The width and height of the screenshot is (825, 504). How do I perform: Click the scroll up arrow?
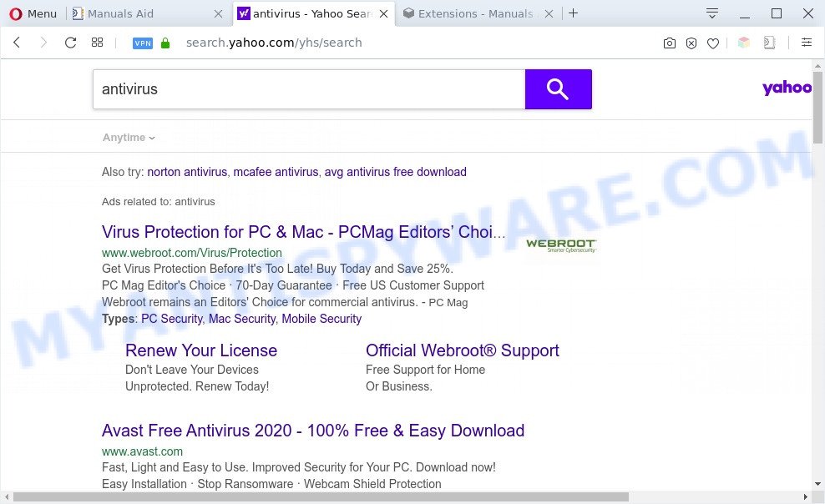pos(817,66)
